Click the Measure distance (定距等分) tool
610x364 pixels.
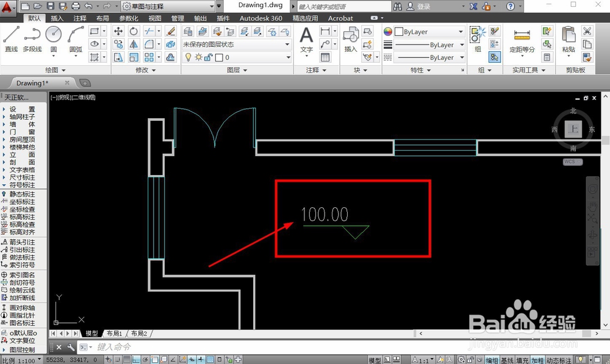(522, 40)
